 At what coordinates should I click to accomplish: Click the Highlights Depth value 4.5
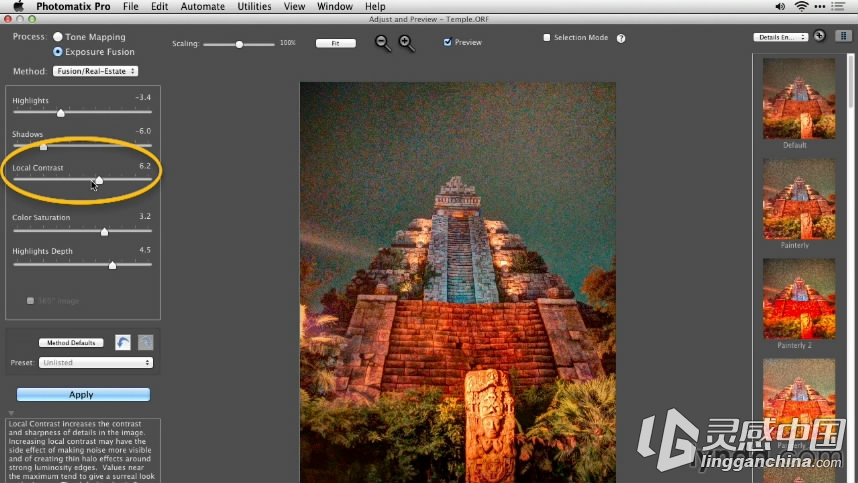[x=144, y=250]
